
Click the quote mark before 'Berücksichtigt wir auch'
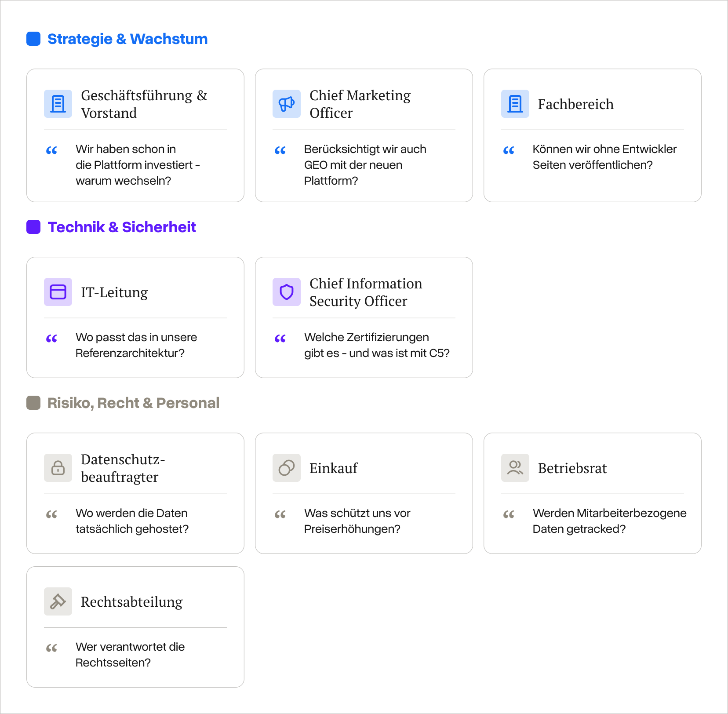click(x=280, y=150)
